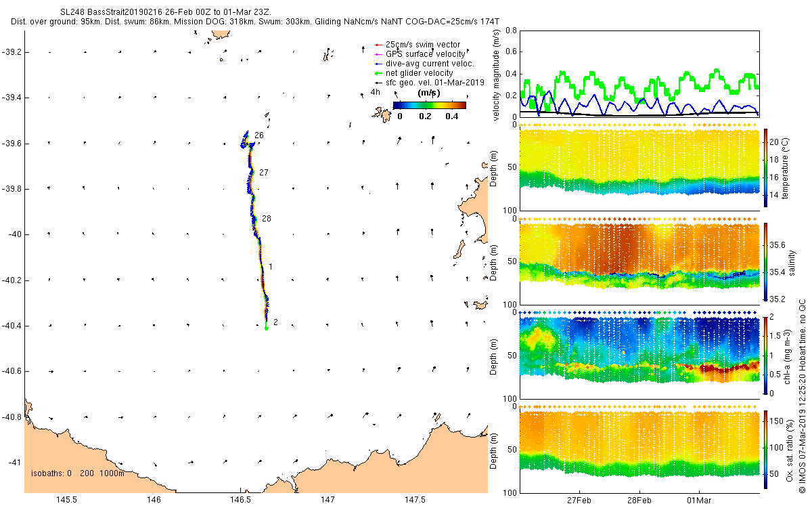Click the velocity (m/s) colorbar on the map

(x=430, y=105)
